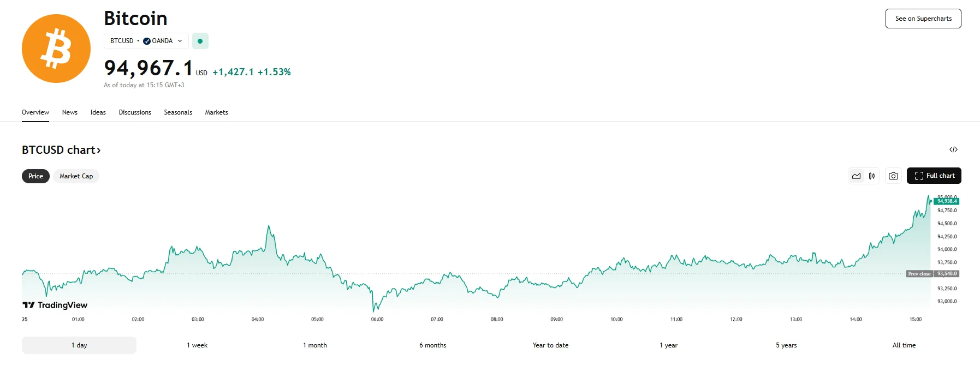Select the 1 day time range
This screenshot has width=980, height=366.
(x=79, y=345)
